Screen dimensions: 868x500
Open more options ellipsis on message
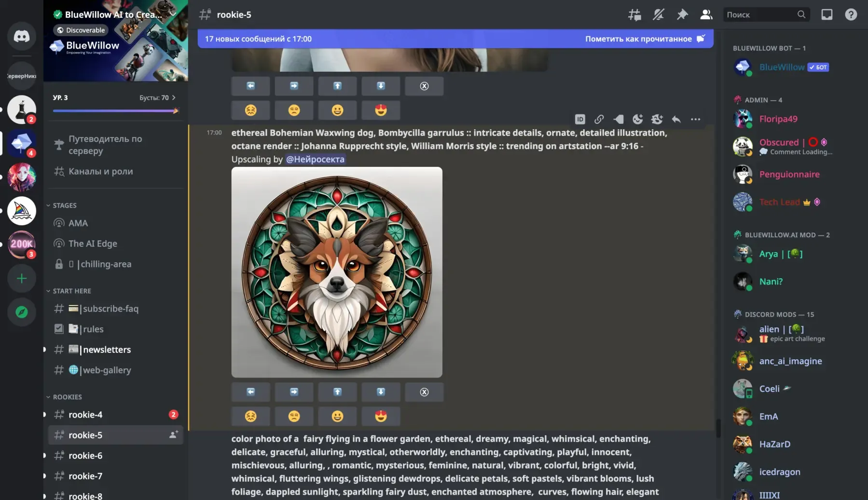[695, 119]
